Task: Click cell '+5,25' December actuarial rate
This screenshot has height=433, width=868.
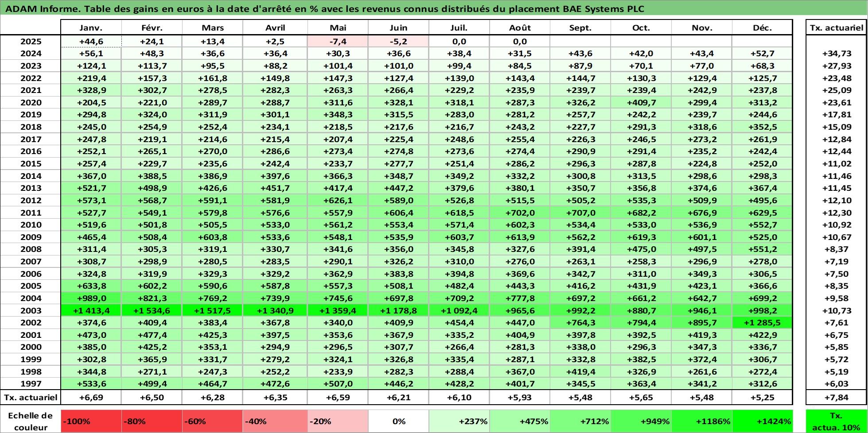Action: point(762,398)
